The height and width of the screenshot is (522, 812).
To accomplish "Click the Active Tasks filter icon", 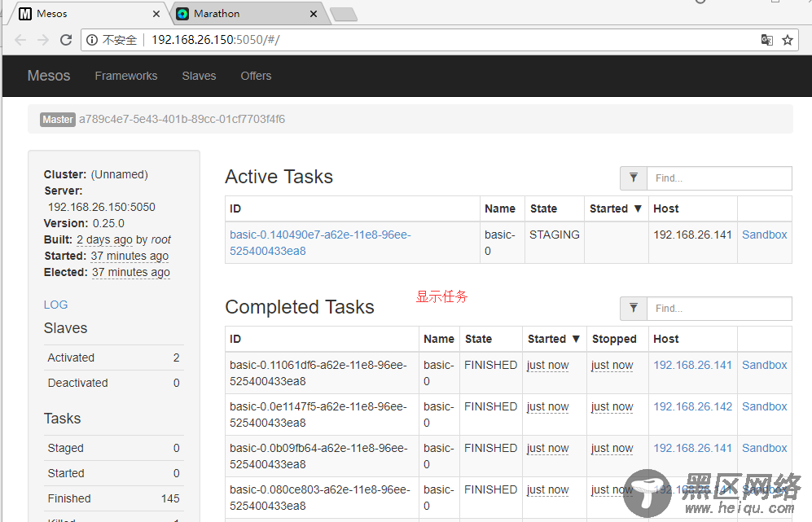I will point(634,178).
